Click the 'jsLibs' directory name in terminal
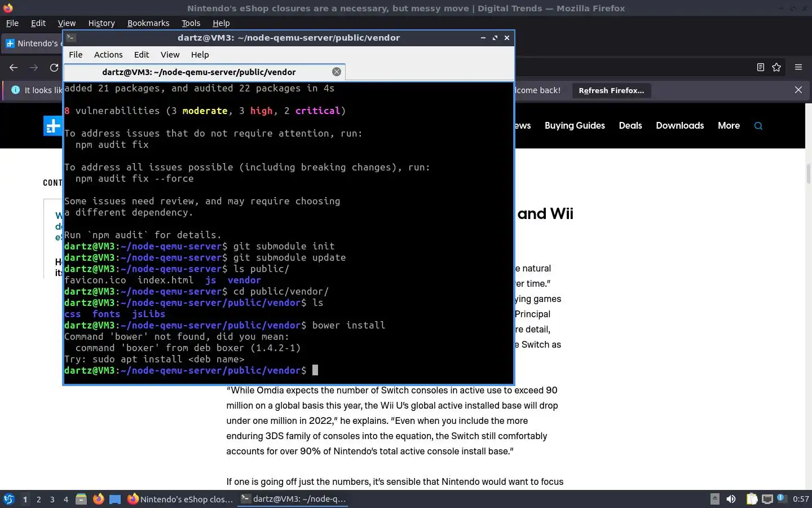 [148, 314]
